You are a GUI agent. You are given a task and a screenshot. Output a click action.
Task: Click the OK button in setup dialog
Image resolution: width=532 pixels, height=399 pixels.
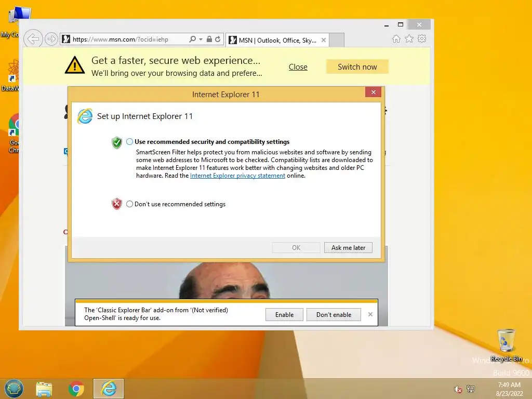point(296,248)
